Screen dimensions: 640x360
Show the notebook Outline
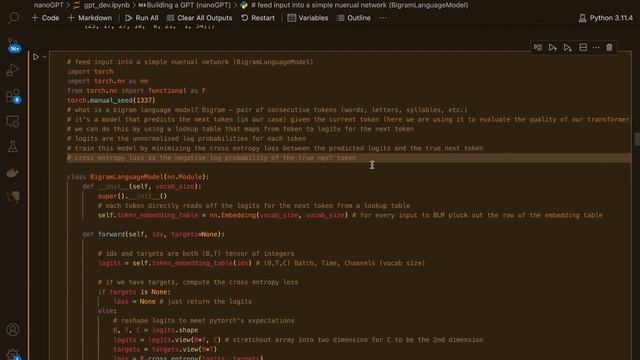pos(354,18)
